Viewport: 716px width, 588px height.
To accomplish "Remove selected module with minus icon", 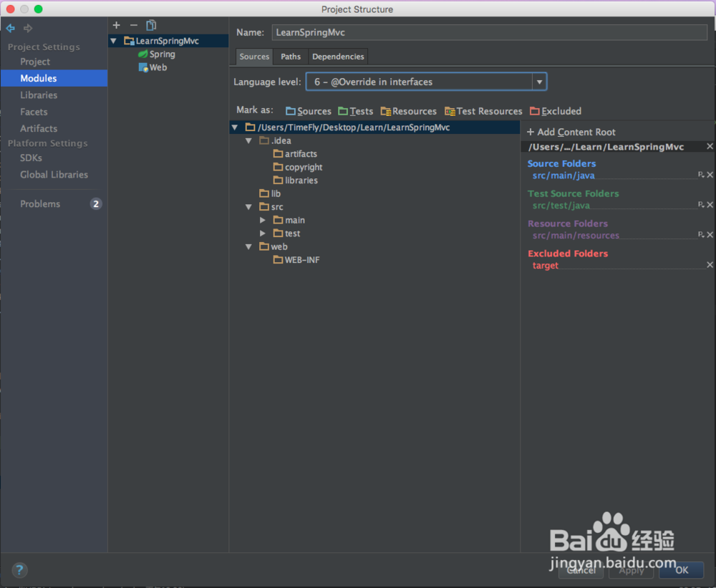I will pyautogui.click(x=134, y=25).
